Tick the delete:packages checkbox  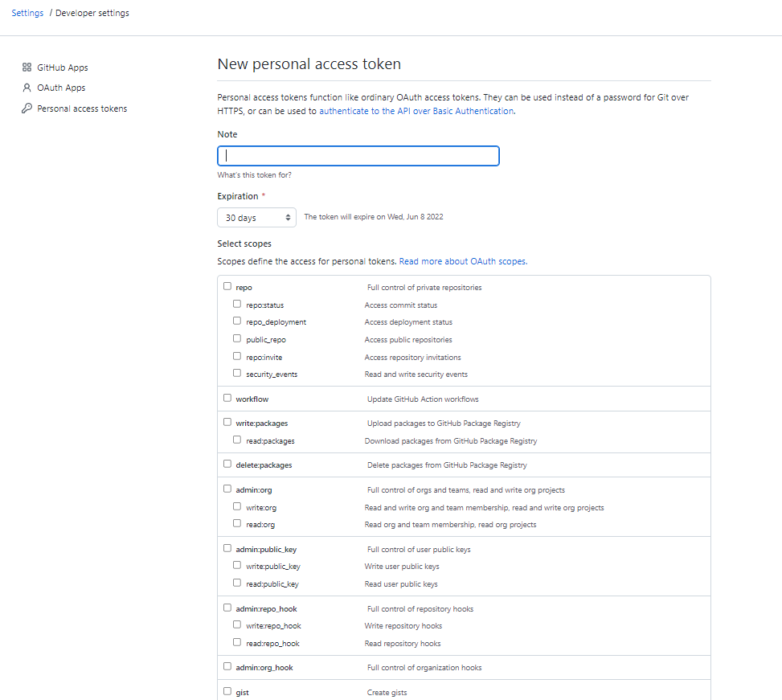227,464
